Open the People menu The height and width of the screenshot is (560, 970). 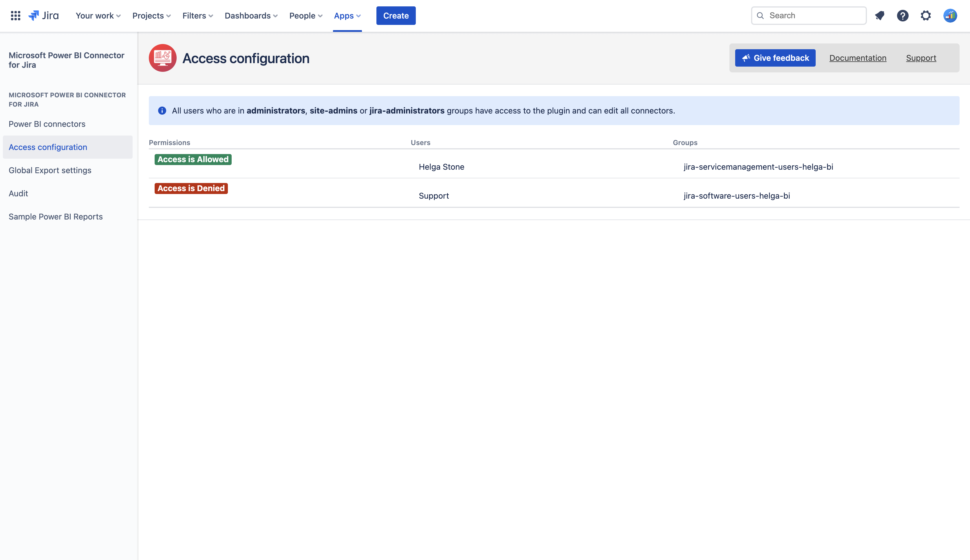coord(305,16)
